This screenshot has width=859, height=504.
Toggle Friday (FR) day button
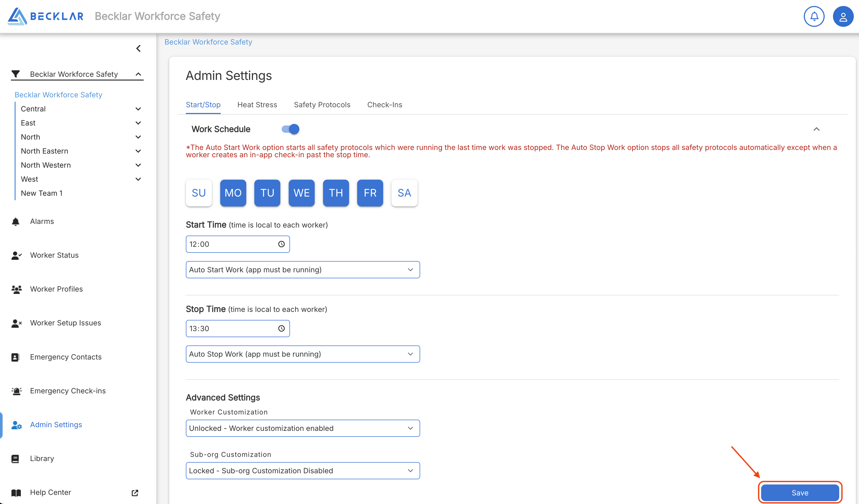(370, 193)
